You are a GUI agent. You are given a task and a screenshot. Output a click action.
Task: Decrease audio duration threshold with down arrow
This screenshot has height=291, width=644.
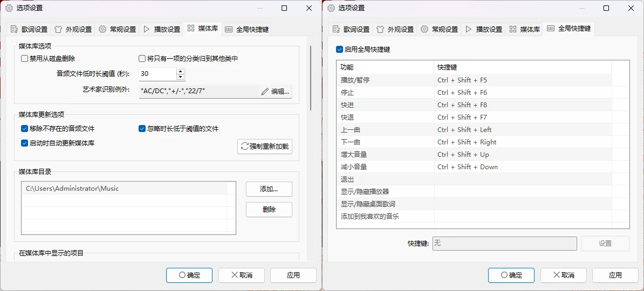[180, 77]
